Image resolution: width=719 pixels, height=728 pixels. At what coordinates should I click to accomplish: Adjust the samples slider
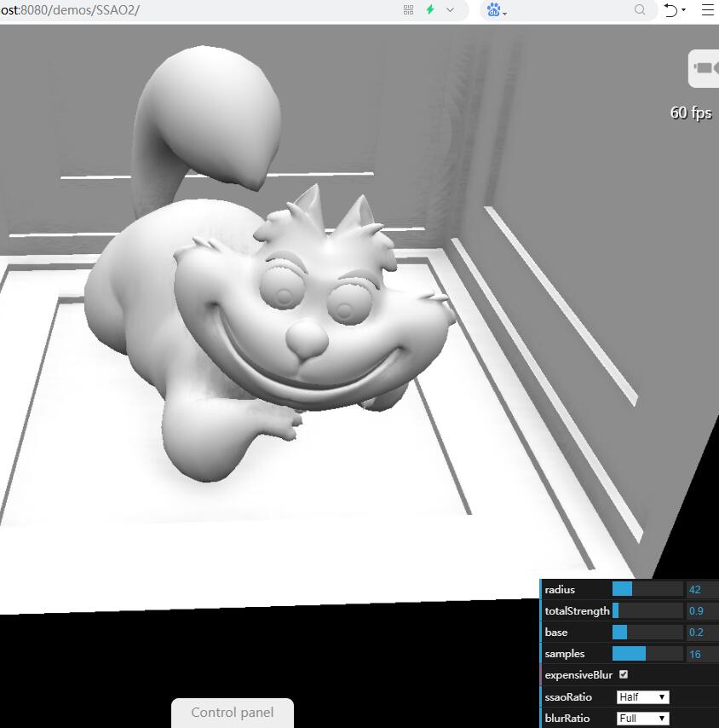coord(647,654)
